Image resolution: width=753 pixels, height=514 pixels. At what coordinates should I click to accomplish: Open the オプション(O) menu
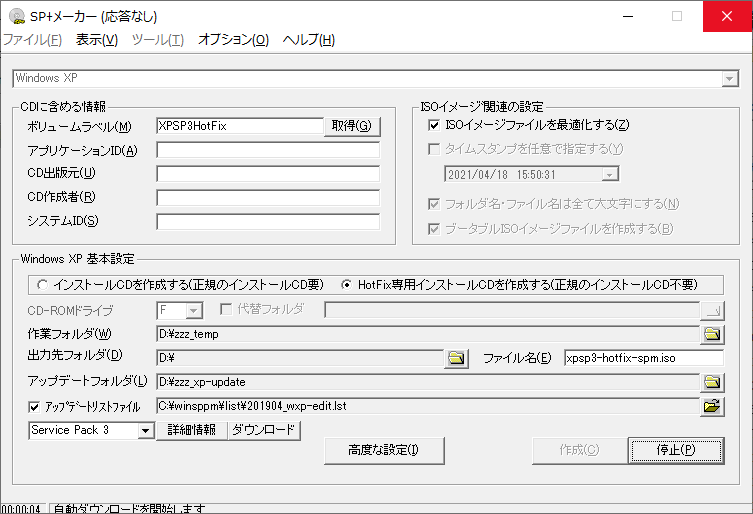pyautogui.click(x=233, y=39)
